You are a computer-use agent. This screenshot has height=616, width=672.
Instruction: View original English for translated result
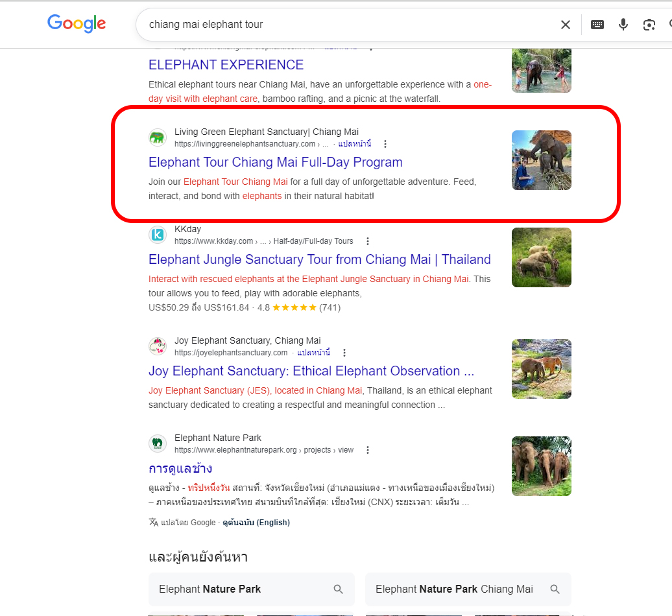[x=256, y=522]
